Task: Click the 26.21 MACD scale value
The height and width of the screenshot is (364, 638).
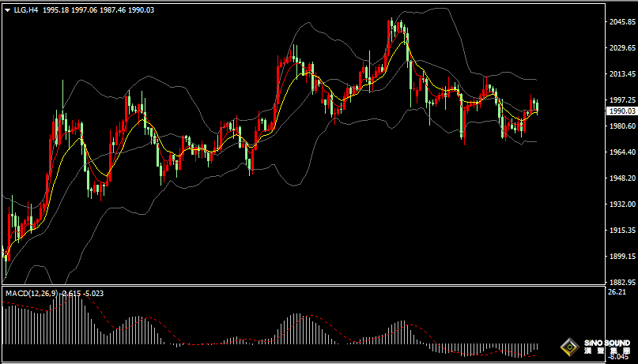Action: 617,292
